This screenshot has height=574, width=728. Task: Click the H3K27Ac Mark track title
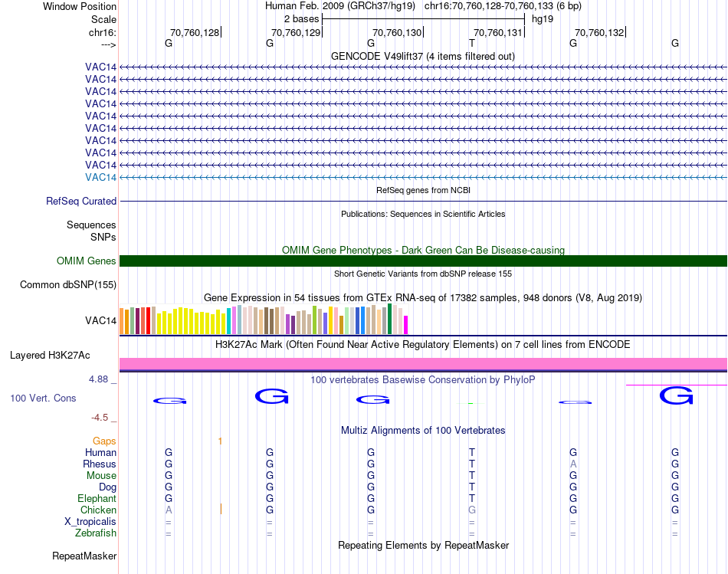coord(422,345)
